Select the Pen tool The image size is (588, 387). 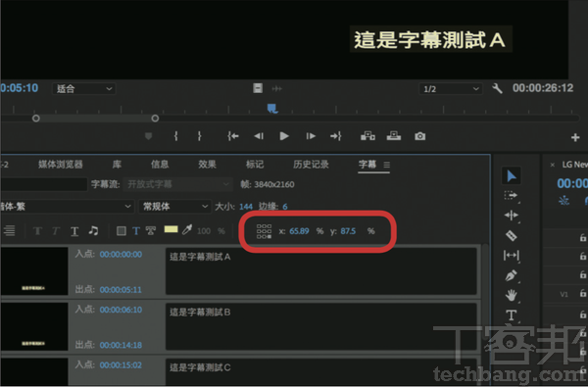512,275
